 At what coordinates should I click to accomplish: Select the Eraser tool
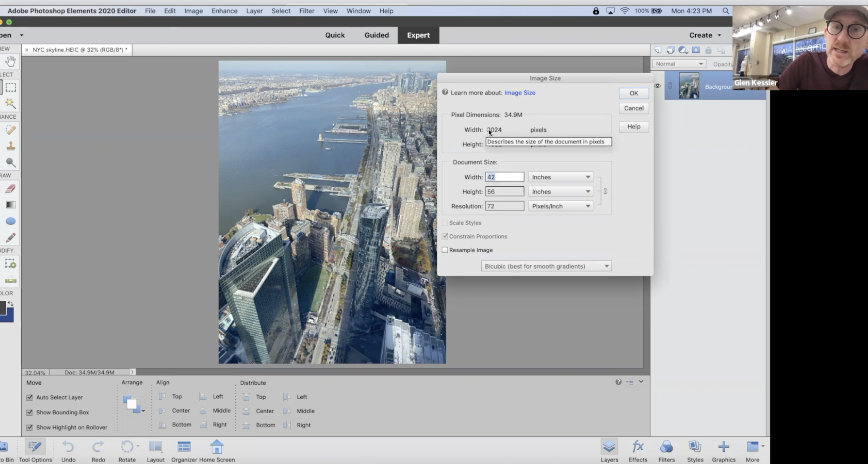click(x=10, y=188)
